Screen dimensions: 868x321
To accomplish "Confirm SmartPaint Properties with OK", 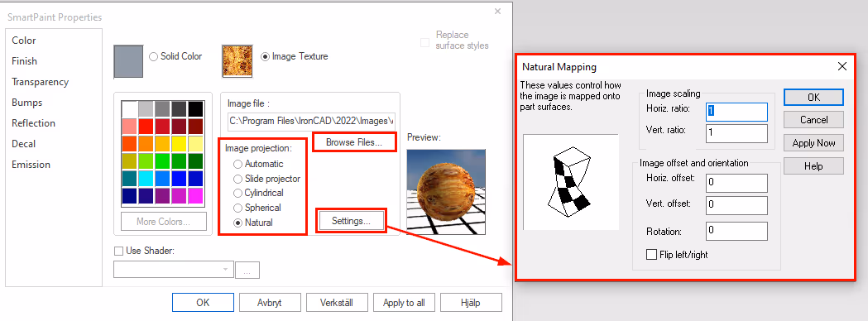I will pyautogui.click(x=203, y=303).
